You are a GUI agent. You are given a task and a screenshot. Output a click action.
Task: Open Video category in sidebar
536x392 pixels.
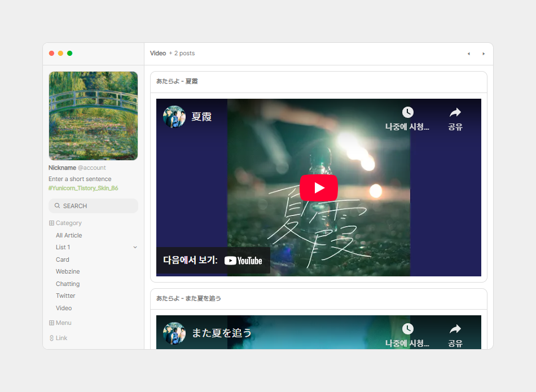pyautogui.click(x=64, y=308)
